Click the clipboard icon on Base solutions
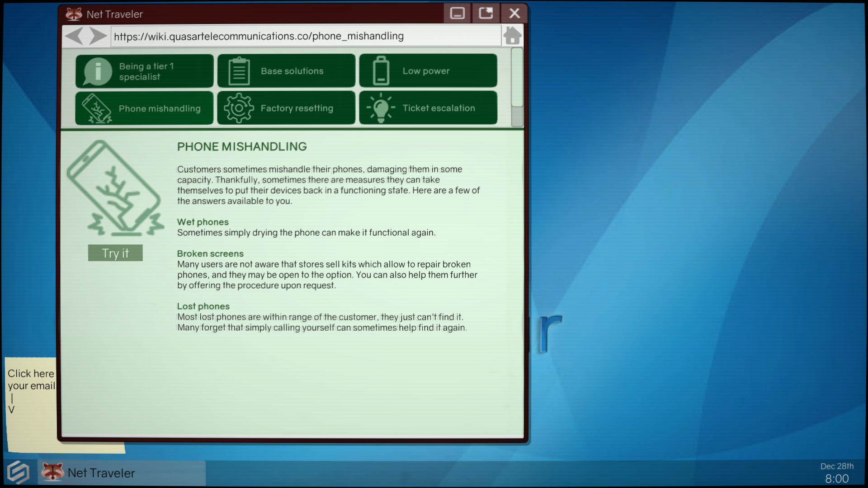Viewport: 868px width, 488px height. (x=239, y=71)
